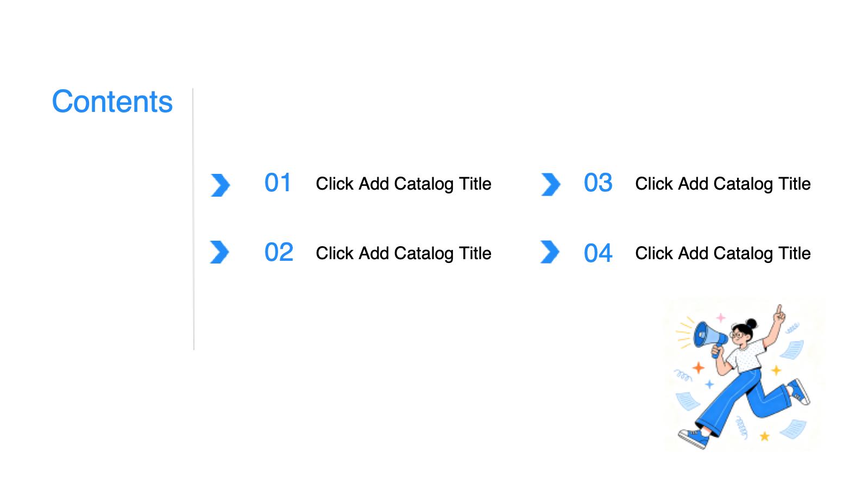Click the number 01 label
The image size is (868, 489).
278,183
